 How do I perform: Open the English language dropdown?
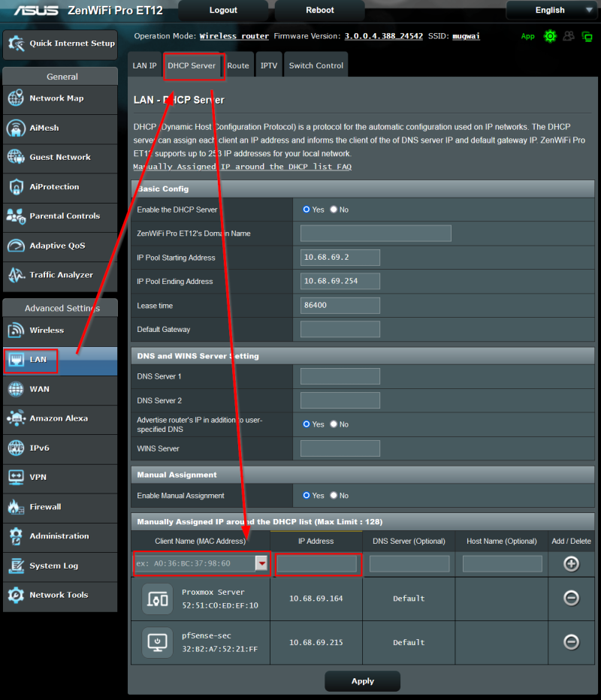click(553, 11)
